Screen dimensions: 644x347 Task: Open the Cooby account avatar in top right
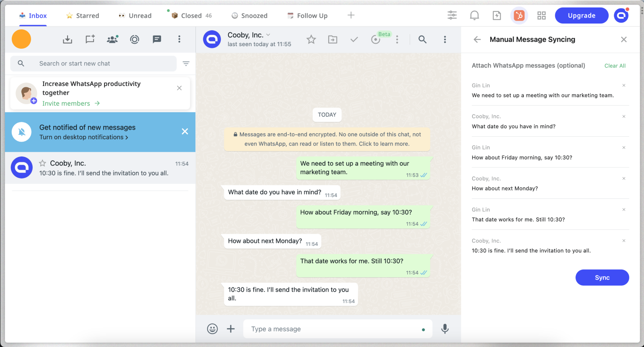[621, 16]
